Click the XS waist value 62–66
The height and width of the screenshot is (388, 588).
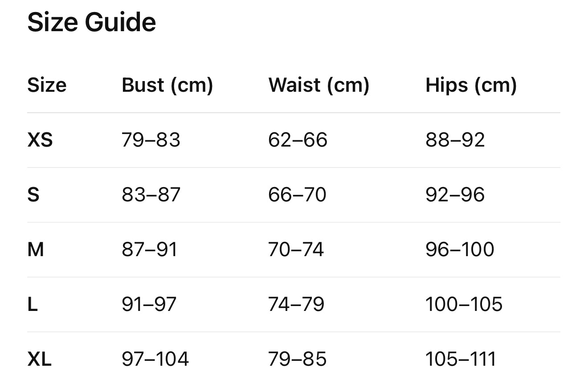click(x=298, y=140)
